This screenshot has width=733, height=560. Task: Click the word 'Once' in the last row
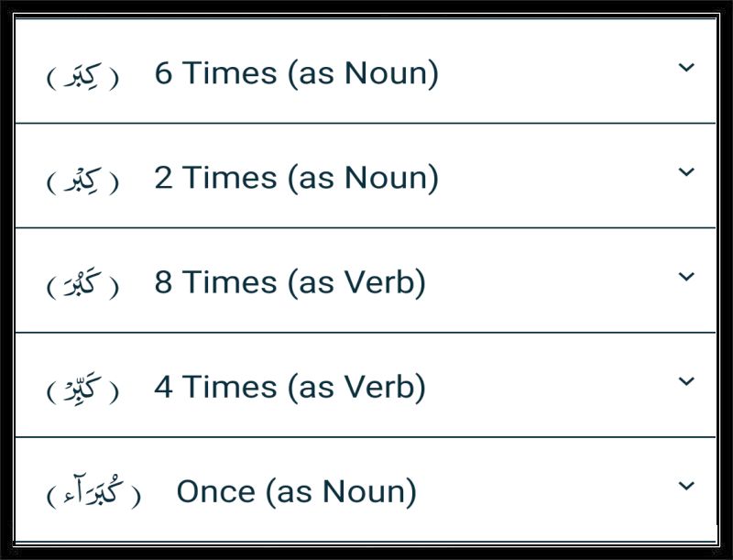[216, 492]
